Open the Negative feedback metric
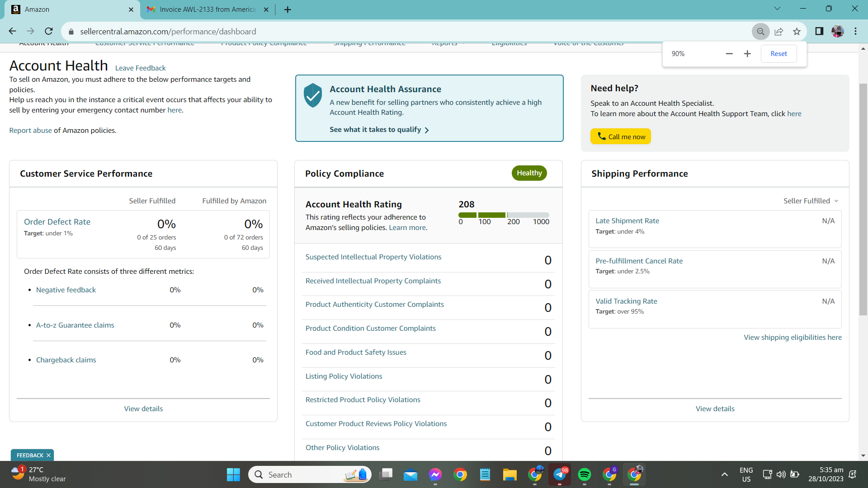This screenshot has width=868, height=488. click(x=66, y=290)
